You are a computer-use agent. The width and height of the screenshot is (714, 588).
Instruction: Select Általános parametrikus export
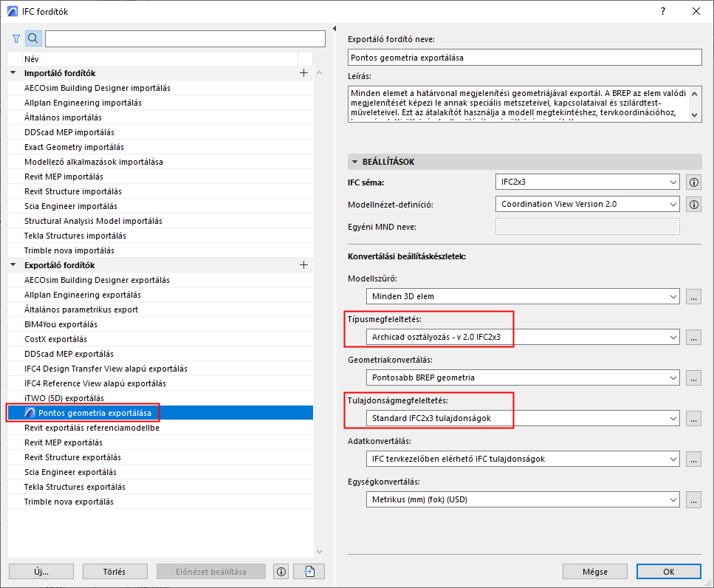click(161, 310)
